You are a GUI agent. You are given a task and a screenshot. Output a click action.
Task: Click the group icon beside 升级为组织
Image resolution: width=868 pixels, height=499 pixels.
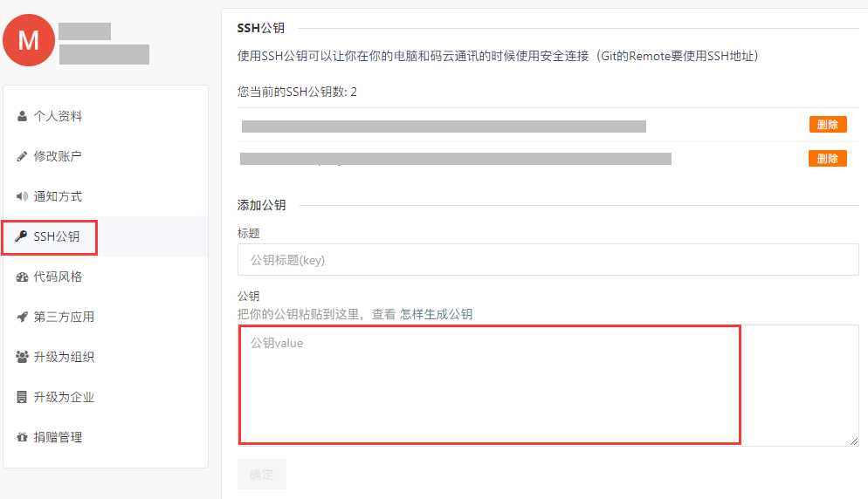(x=22, y=357)
